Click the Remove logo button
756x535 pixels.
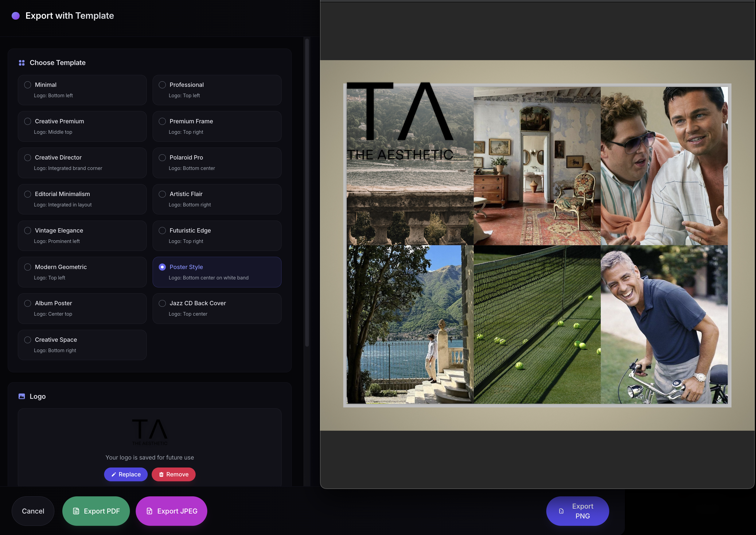(173, 474)
